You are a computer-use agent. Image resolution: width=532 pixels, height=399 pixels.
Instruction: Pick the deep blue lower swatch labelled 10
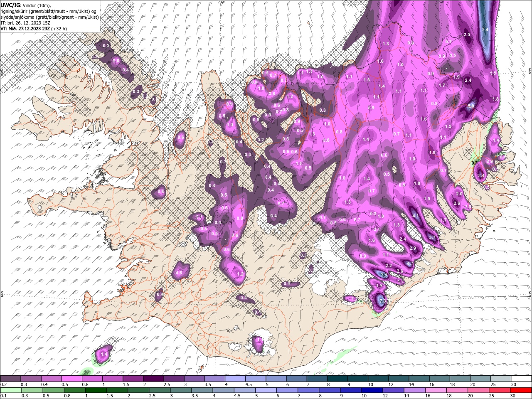coord(372,390)
